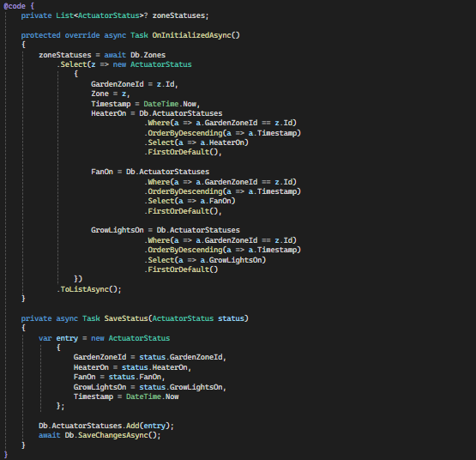This screenshot has height=460, width=476.
Task: Click 'GrowLightsOn = status.GrowLightsOn,' line
Action: [150, 387]
